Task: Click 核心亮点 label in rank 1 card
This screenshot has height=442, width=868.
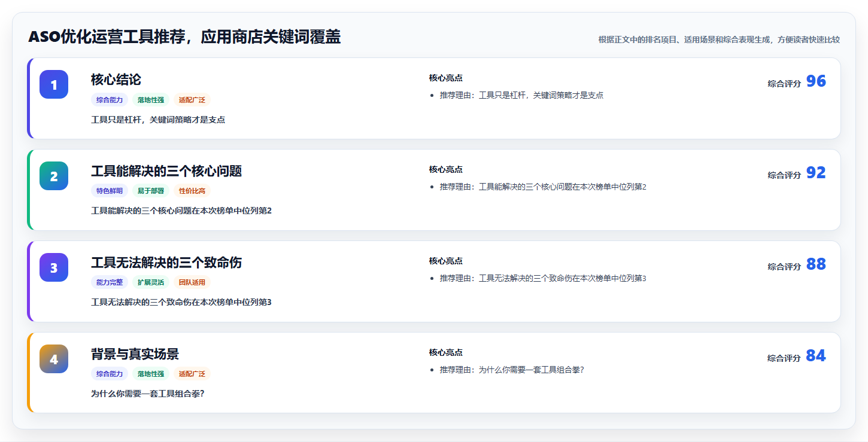Action: (446, 78)
